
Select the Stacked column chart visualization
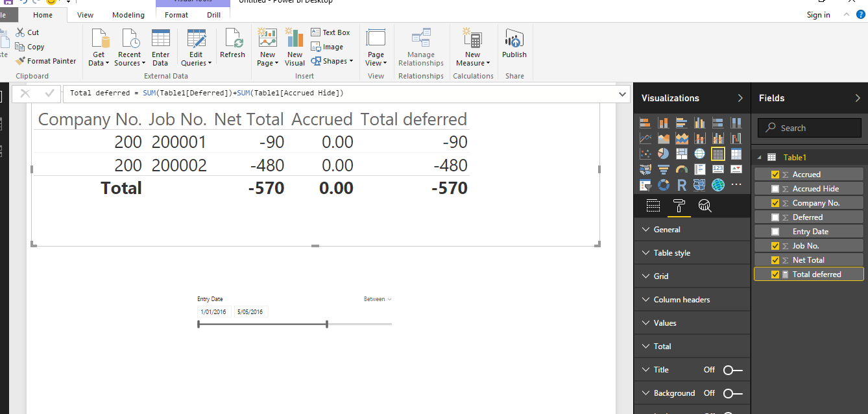664,123
